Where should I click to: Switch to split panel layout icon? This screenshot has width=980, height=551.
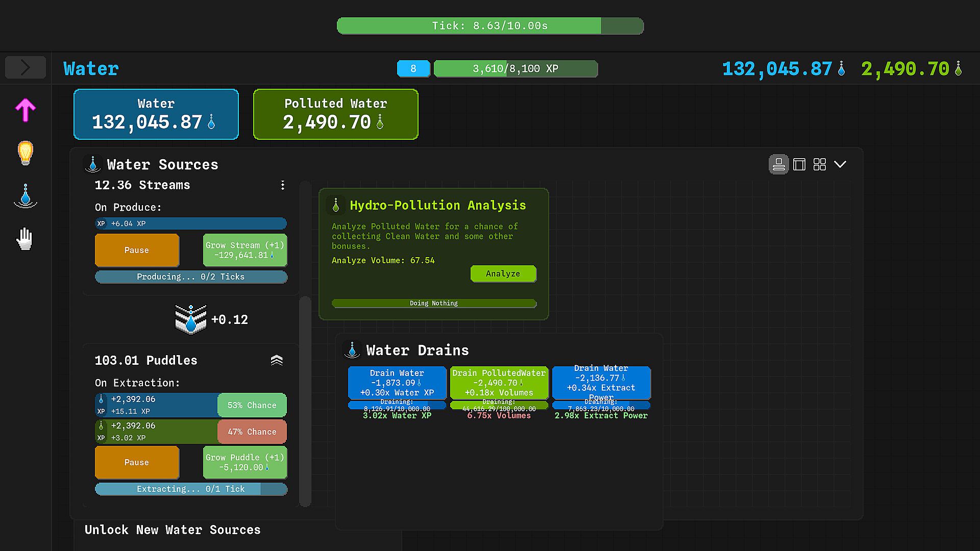coord(799,164)
